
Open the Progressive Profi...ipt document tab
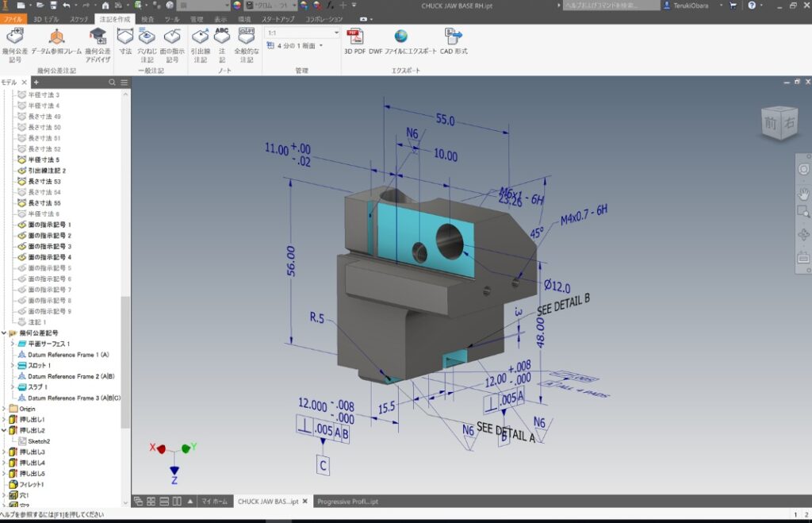click(347, 502)
